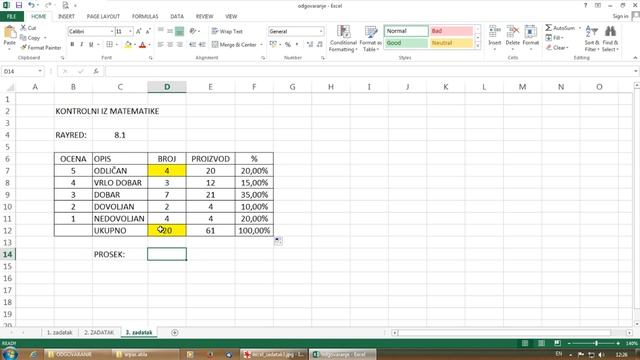Screen dimensions: 640x360
Task: Toggle Center alignment in Alignment group
Action: click(x=170, y=44)
